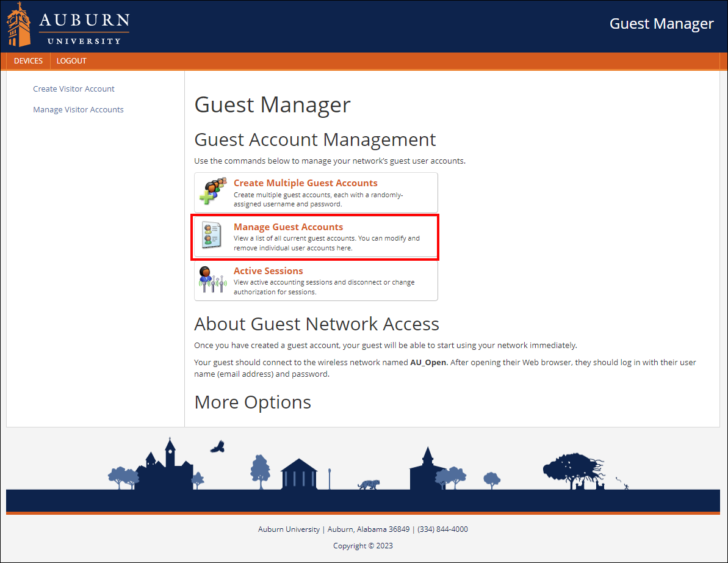Click the Guest Manager header title

coord(661,24)
